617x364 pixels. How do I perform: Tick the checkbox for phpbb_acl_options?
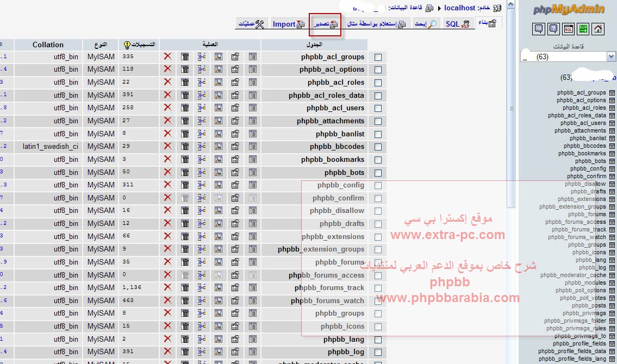click(378, 70)
